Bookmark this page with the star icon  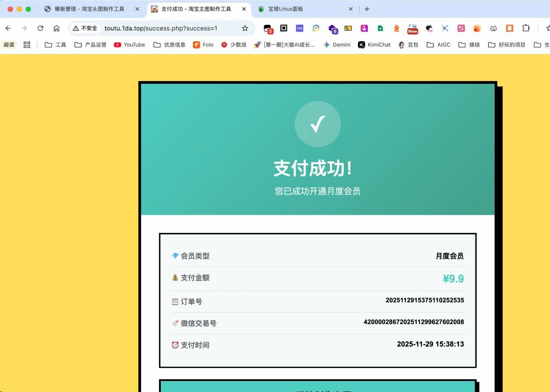click(245, 28)
